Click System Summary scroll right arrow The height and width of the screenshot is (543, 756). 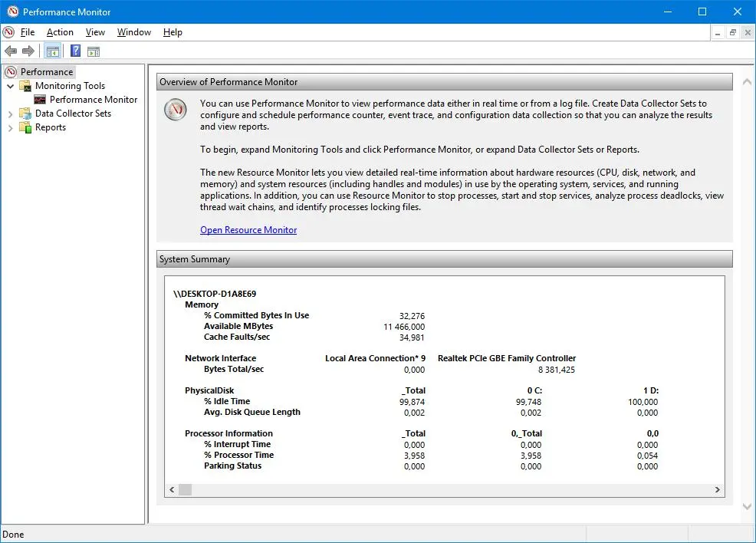pyautogui.click(x=718, y=489)
